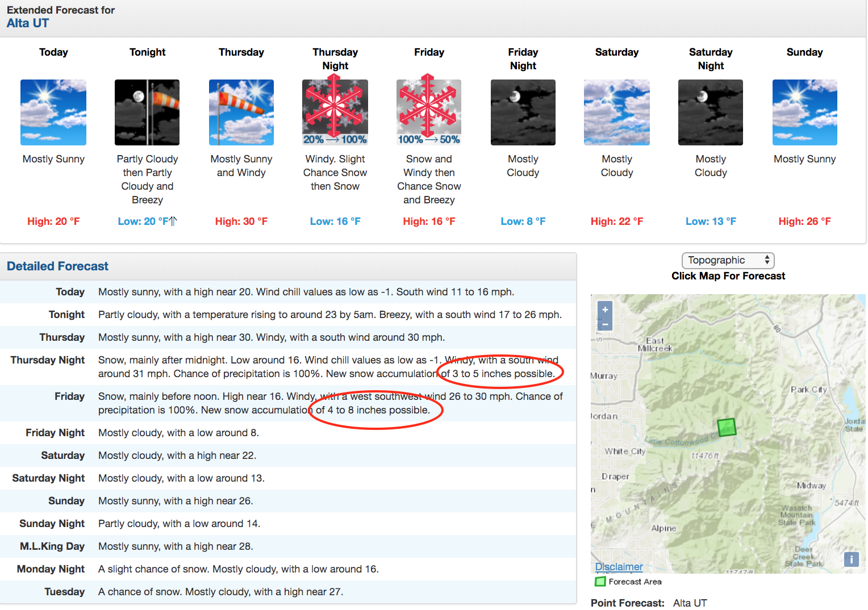The height and width of the screenshot is (610, 868).
Task: Click the green forecast area square on map
Action: point(727,427)
